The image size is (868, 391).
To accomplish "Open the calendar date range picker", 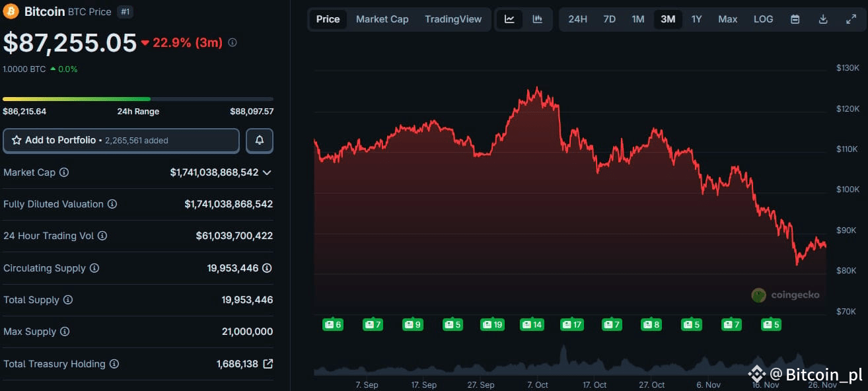I will [x=795, y=19].
